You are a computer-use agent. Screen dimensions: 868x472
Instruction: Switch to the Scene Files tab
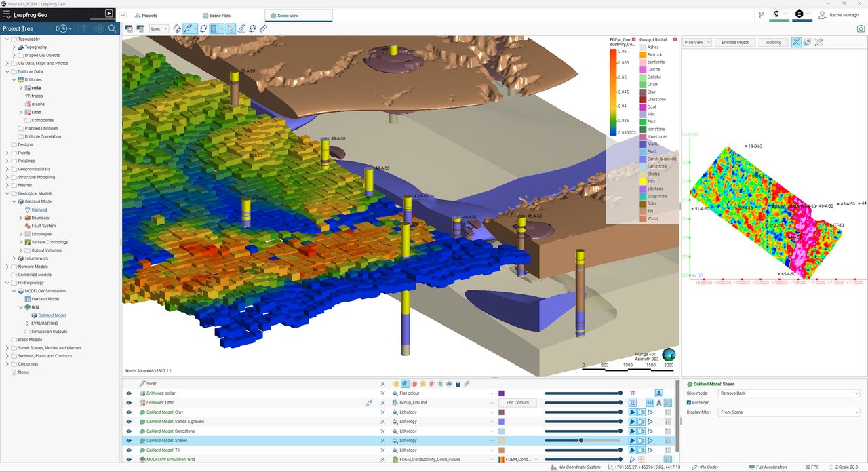point(216,15)
